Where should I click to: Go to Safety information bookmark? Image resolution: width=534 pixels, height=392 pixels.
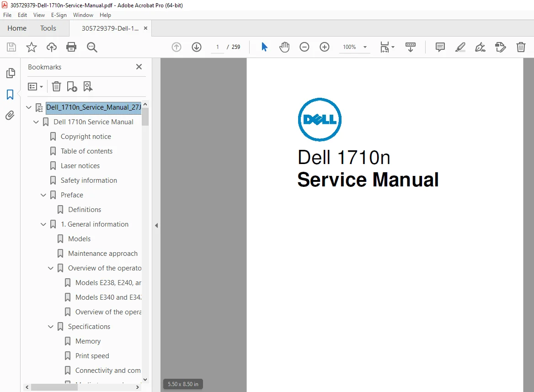point(89,180)
